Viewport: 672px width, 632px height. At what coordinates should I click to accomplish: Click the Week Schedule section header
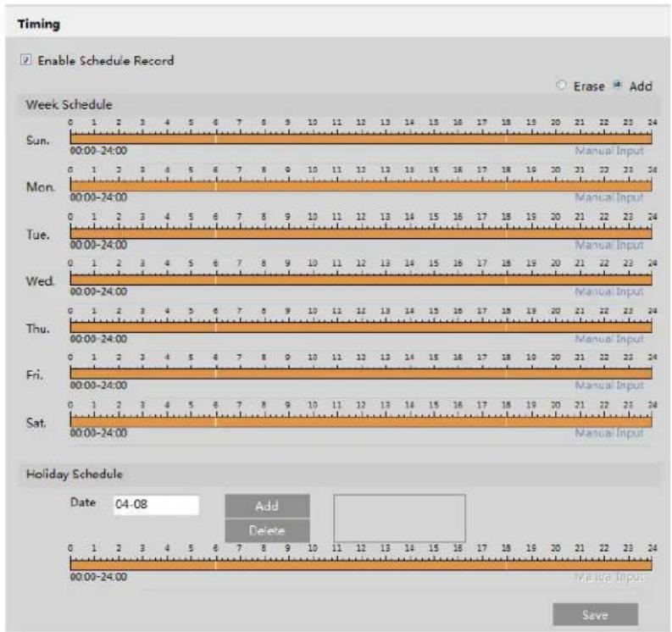click(69, 104)
